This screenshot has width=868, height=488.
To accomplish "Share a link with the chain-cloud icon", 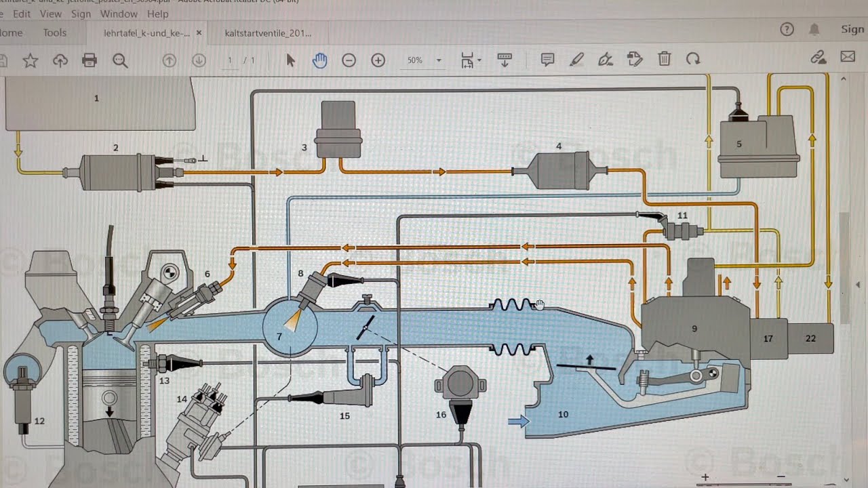I will click(x=818, y=57).
